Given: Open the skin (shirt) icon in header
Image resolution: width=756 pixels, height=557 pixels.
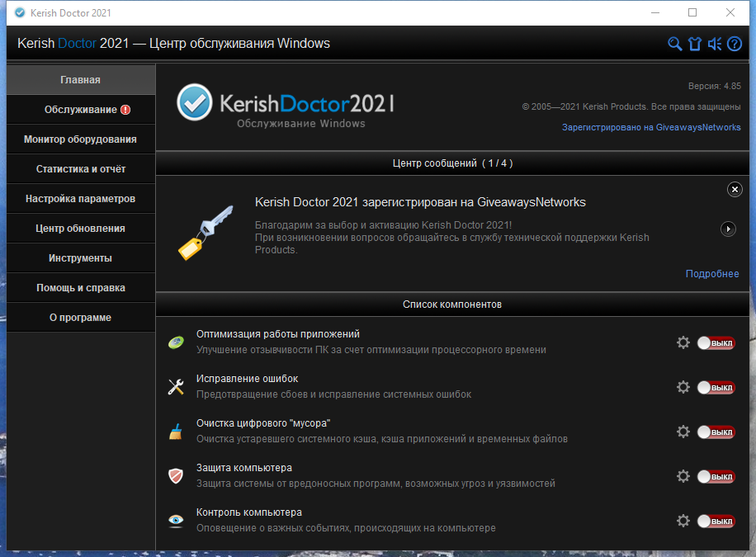Looking at the screenshot, I should click(x=694, y=44).
